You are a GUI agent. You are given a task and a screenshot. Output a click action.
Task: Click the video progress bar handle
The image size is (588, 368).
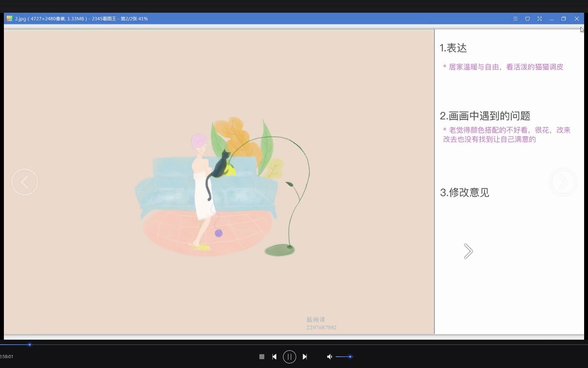(30, 345)
